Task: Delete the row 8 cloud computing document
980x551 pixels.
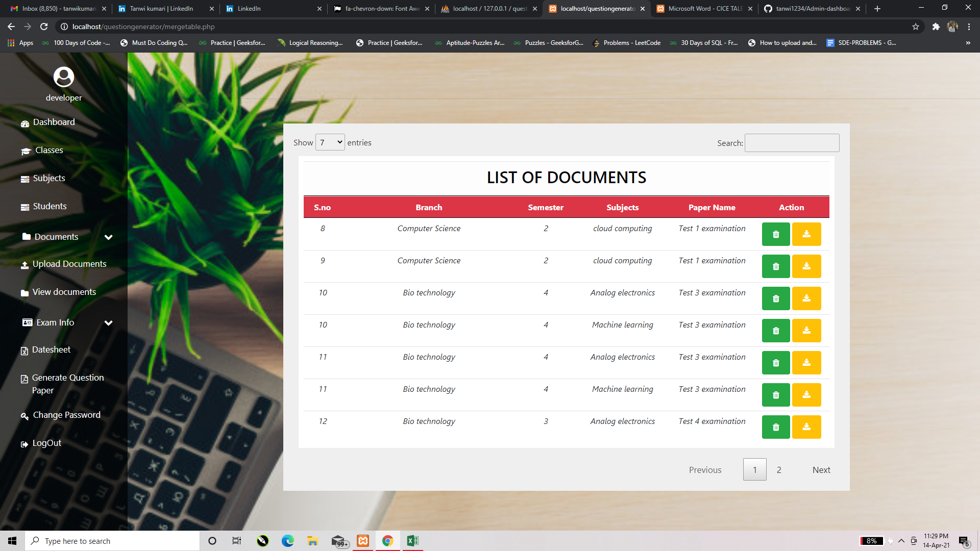Action: coord(776,234)
